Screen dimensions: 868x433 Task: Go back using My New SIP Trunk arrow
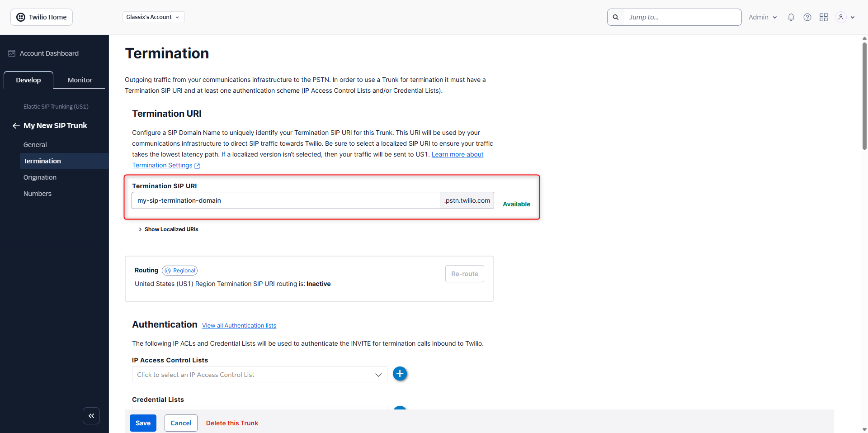(x=16, y=126)
